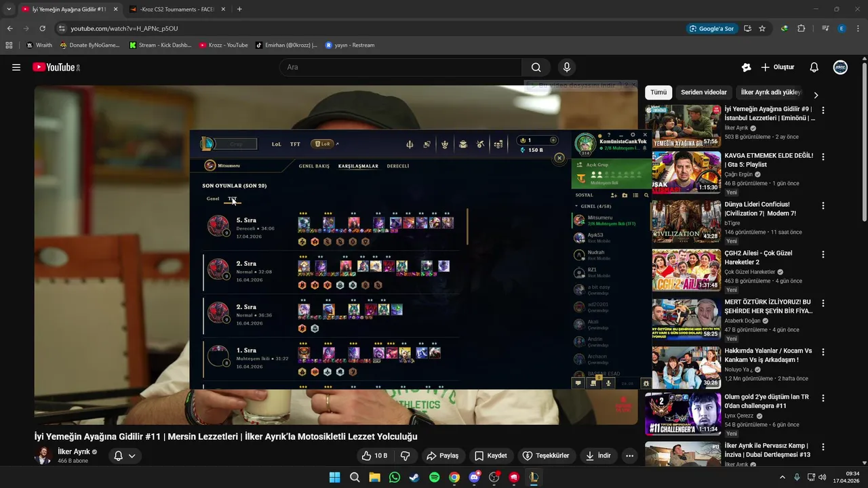Click the Paylaş share button
Screen dimensions: 868x488
442,455
